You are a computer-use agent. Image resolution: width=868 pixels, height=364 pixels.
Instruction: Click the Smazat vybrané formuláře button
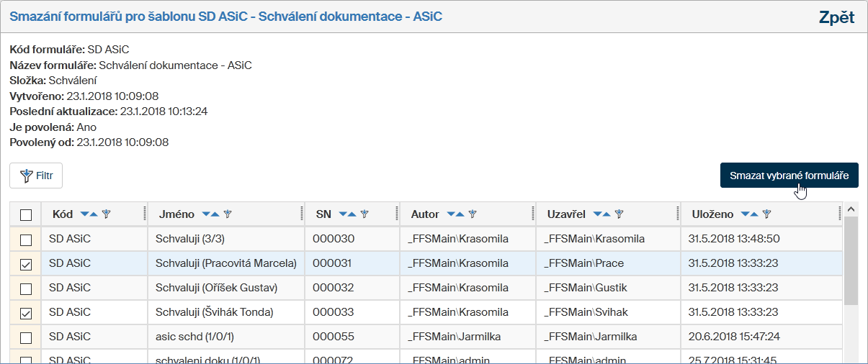(x=789, y=175)
